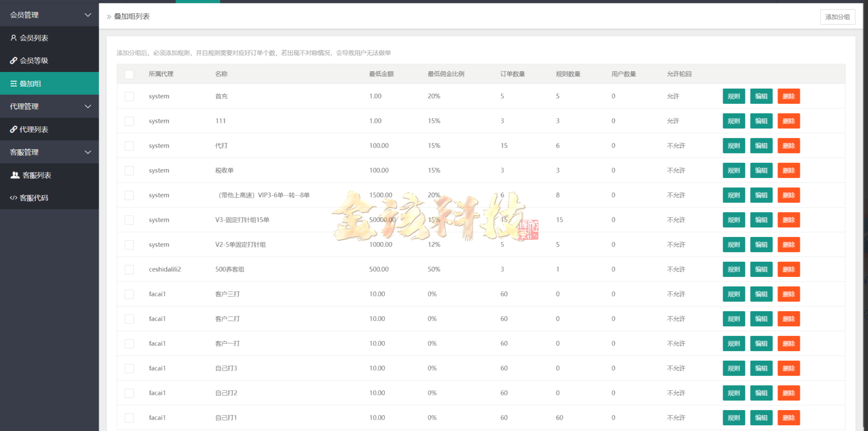Click the double-arrow icon before 叠加组列表

(x=109, y=16)
